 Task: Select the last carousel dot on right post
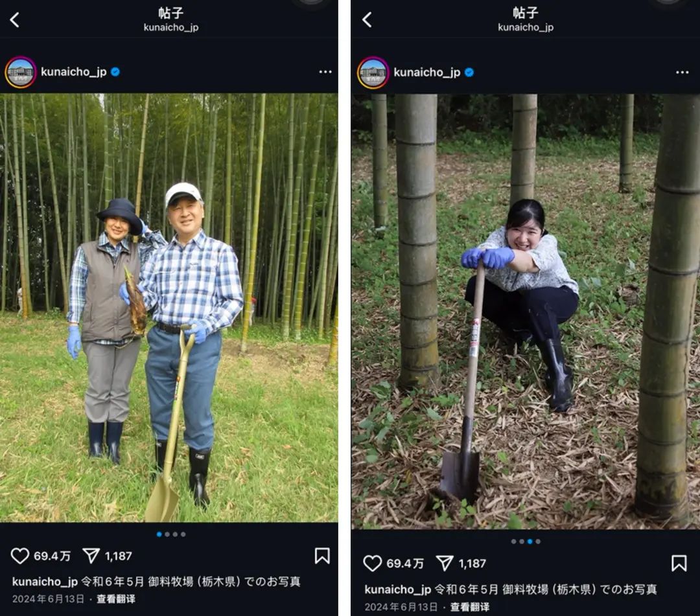(x=538, y=542)
